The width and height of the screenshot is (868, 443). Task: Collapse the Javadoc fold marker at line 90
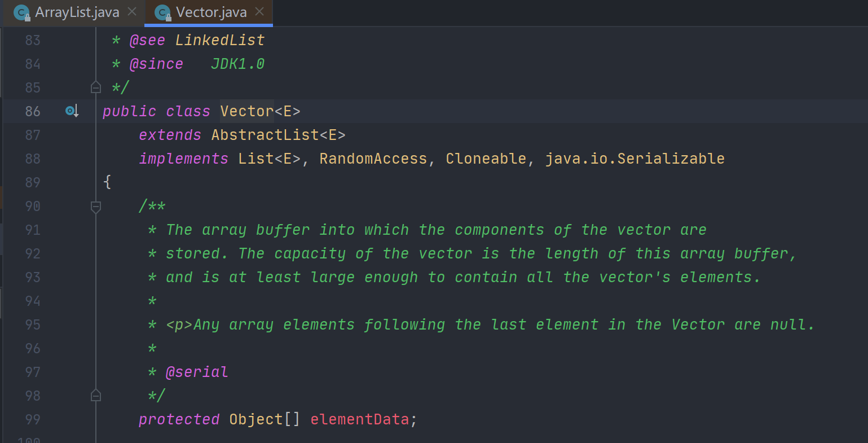coord(96,207)
